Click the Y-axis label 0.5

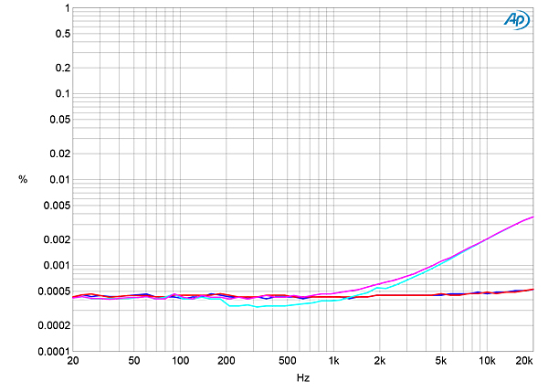coord(63,34)
